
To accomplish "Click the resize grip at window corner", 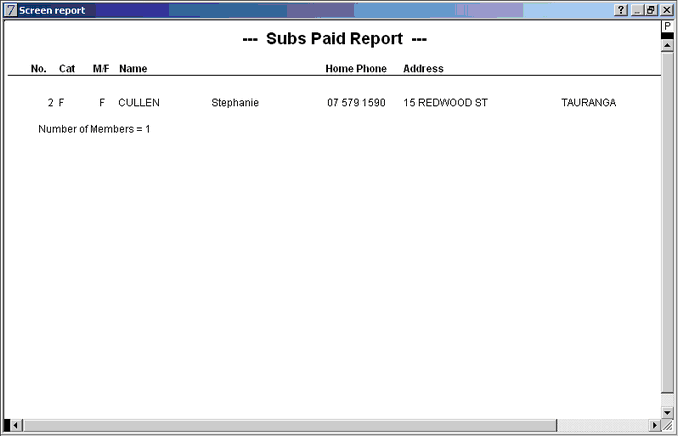I will [x=668, y=426].
